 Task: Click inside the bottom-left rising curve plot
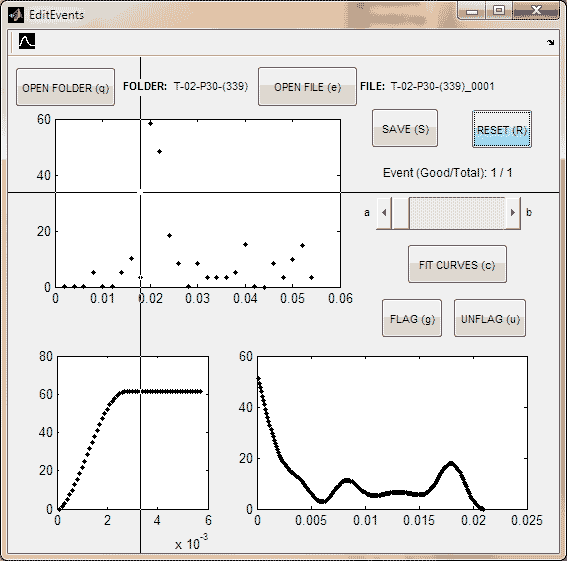tap(133, 433)
